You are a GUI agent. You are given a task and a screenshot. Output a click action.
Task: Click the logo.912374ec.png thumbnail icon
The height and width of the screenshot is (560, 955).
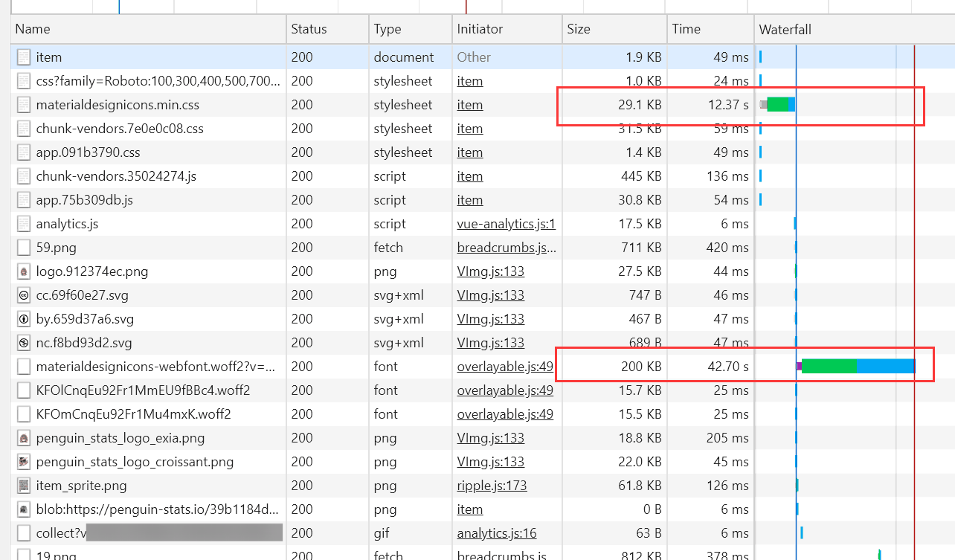click(23, 271)
